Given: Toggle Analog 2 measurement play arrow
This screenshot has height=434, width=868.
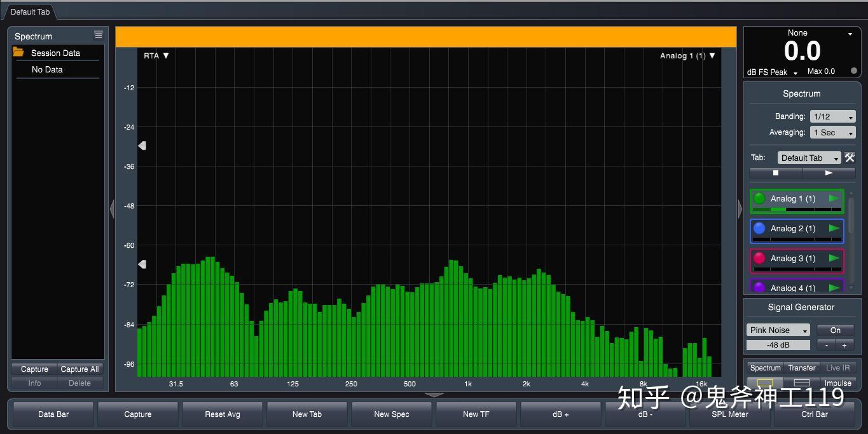Looking at the screenshot, I should click(834, 228).
